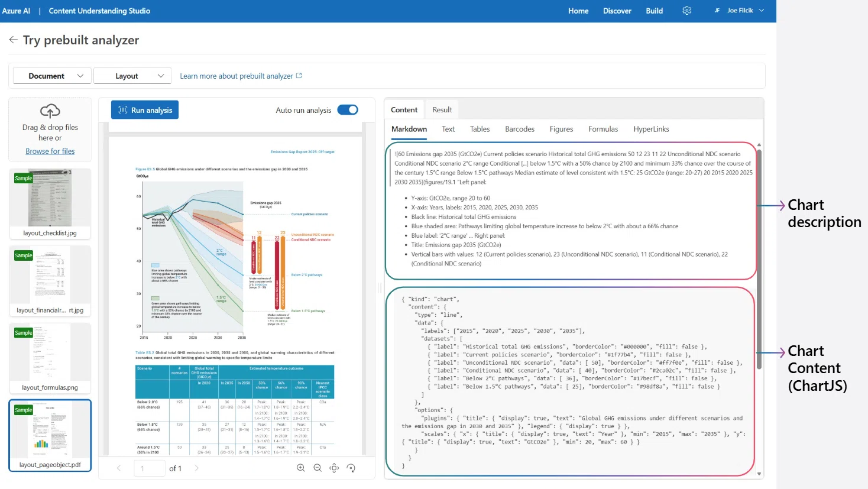Switch to the Result tab
This screenshot has height=489, width=868.
pos(442,110)
